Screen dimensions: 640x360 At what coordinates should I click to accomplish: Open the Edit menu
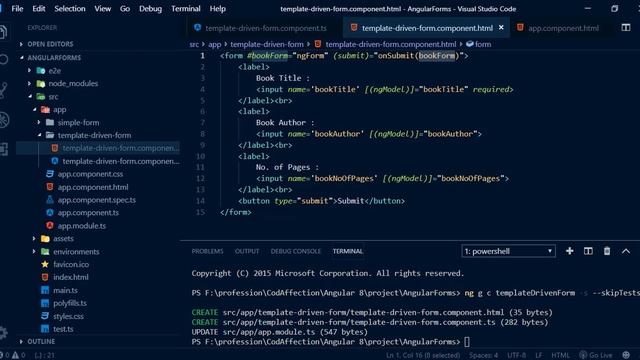pos(39,9)
